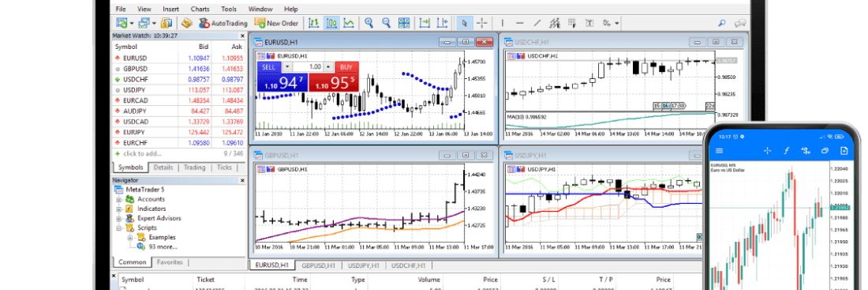The width and height of the screenshot is (868, 290).
Task: Open the Insert menu
Action: [170, 9]
